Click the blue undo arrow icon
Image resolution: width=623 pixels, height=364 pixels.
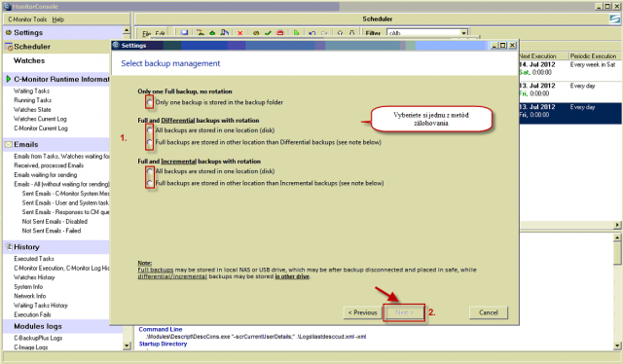point(311,33)
